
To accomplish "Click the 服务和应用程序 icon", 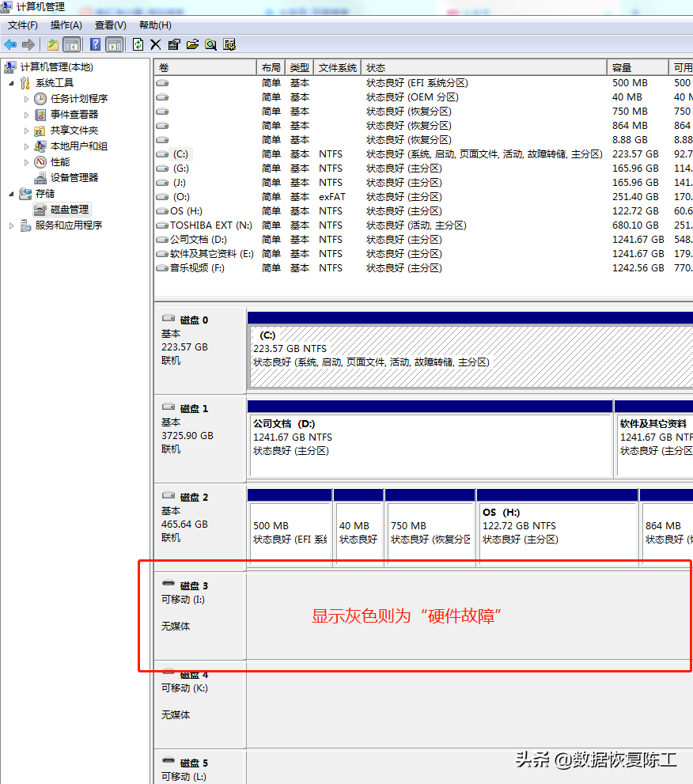I will click(x=25, y=225).
